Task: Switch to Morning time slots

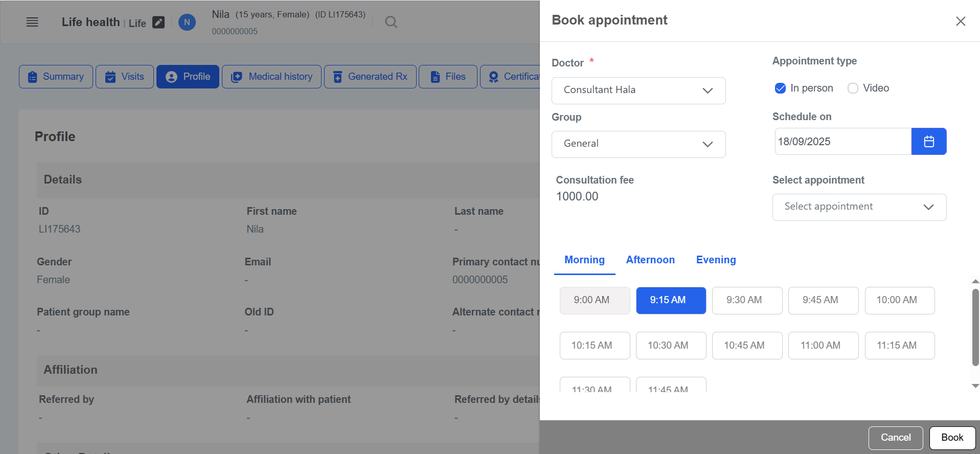Action: click(584, 260)
